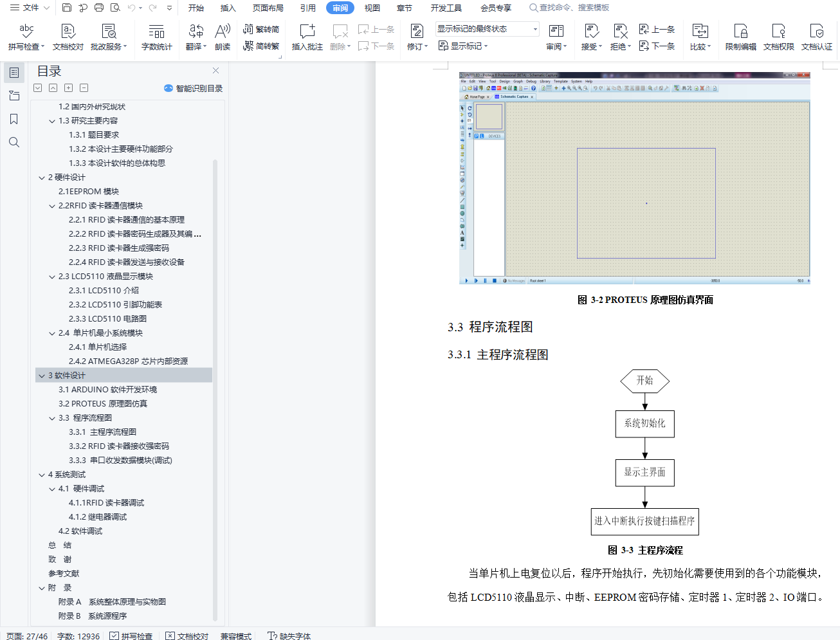Click the missing fonts (缺失字体) status item
840x640 pixels.
tap(289, 635)
